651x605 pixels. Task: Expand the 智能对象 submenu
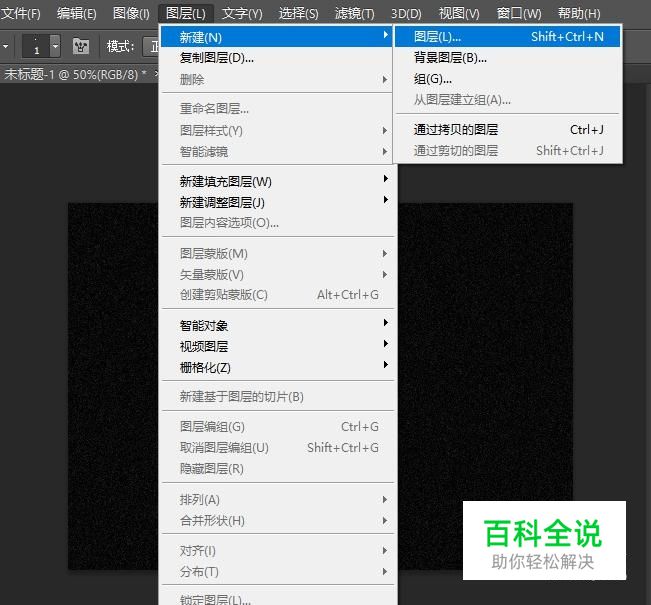[277, 325]
